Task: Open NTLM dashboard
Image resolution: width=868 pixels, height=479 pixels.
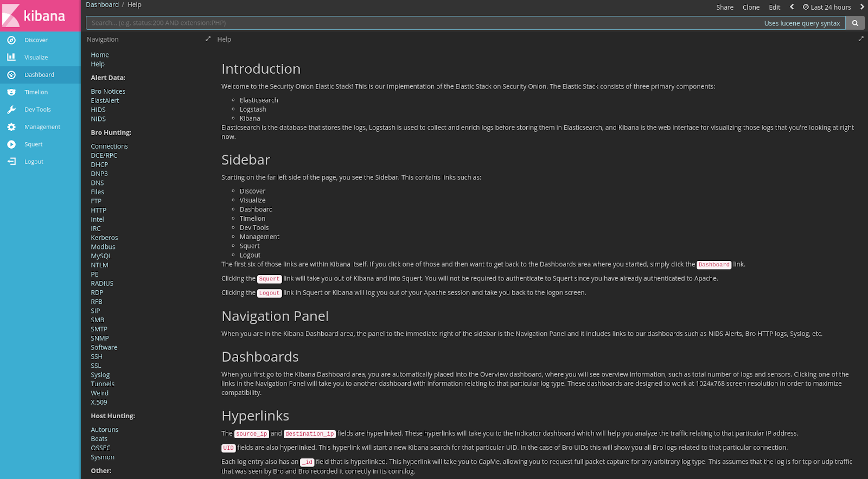Action: click(99, 265)
